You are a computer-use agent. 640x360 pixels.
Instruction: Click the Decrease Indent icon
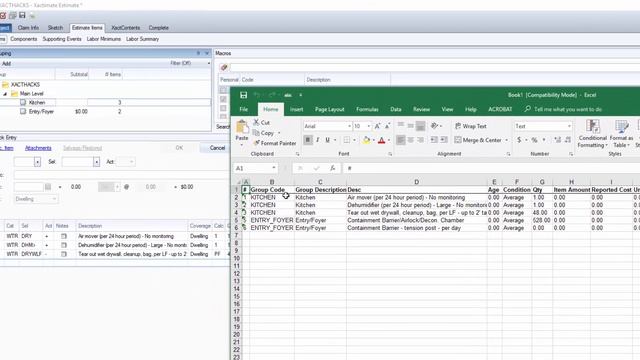(434, 140)
